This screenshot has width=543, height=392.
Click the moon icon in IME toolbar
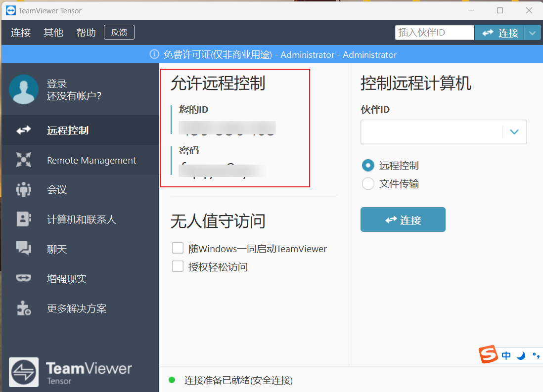tap(521, 355)
